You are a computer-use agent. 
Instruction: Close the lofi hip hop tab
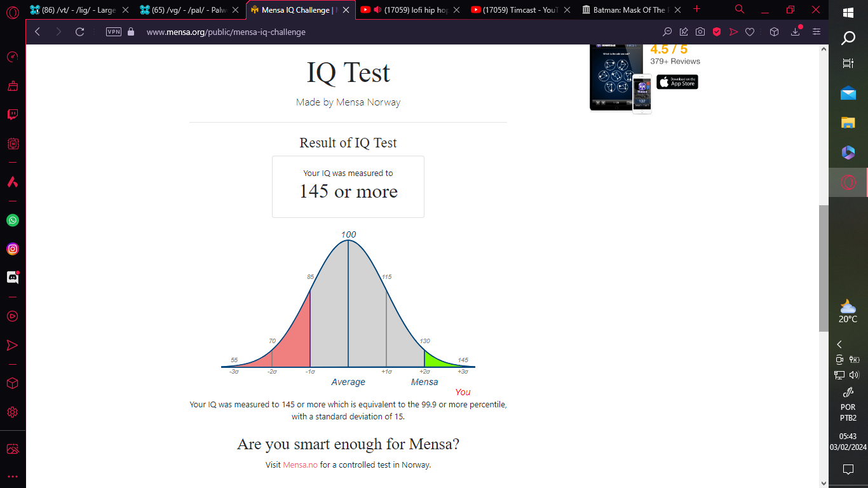click(x=456, y=10)
